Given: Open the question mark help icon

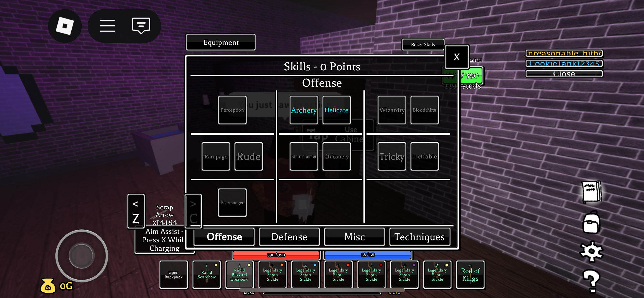Looking at the screenshot, I should tap(592, 281).
